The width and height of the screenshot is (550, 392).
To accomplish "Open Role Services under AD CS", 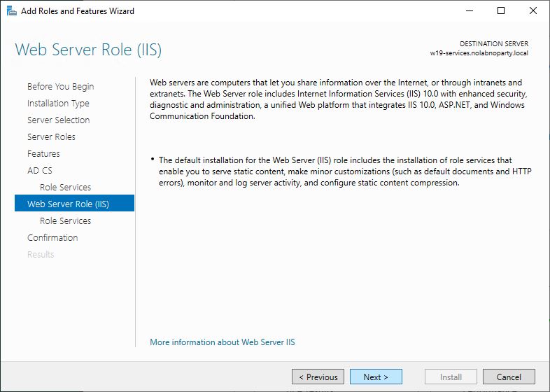I will (x=65, y=188).
